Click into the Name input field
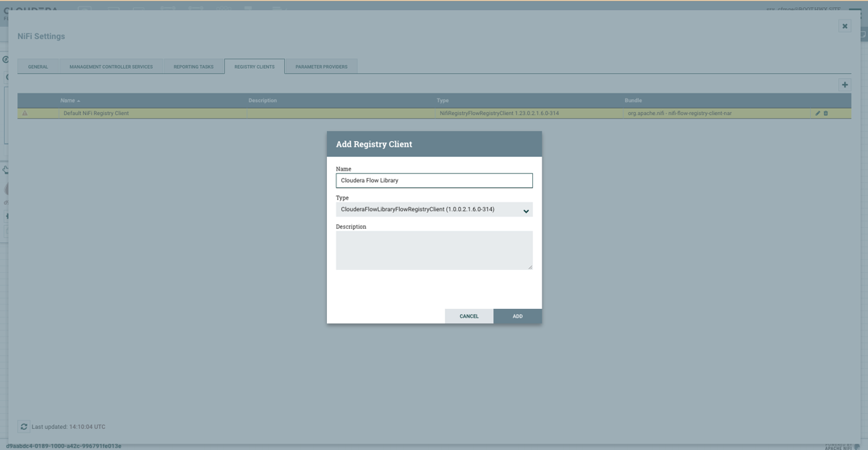The image size is (868, 450). (x=434, y=180)
